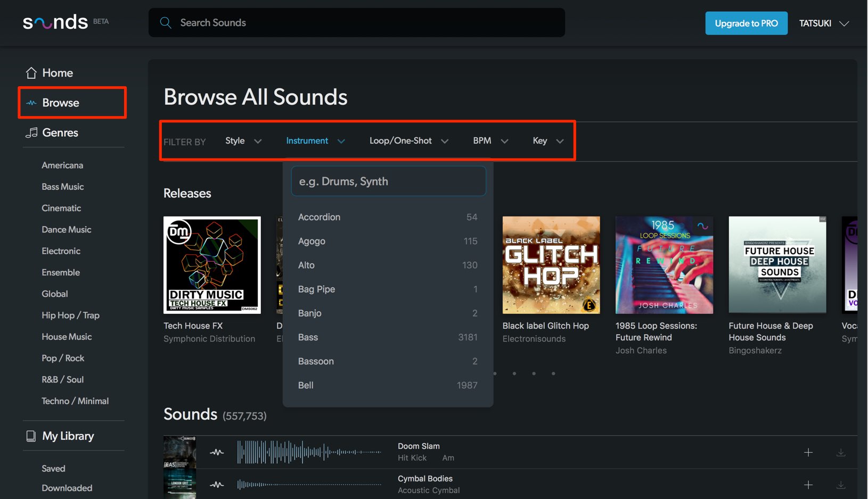Open the Bingoshakerz label link
The image size is (868, 499).
click(x=755, y=351)
